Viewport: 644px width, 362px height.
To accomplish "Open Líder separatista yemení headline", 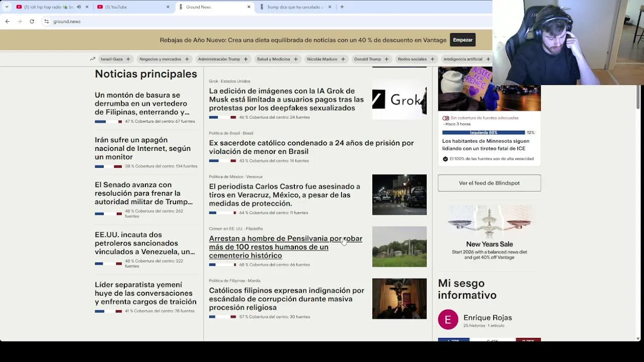I will coord(145,293).
